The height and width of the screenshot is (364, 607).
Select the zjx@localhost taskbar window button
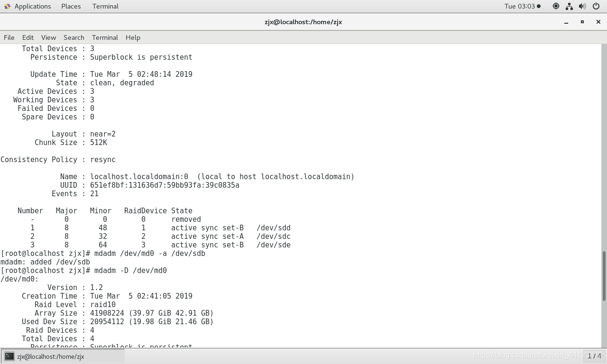[x=63, y=356]
